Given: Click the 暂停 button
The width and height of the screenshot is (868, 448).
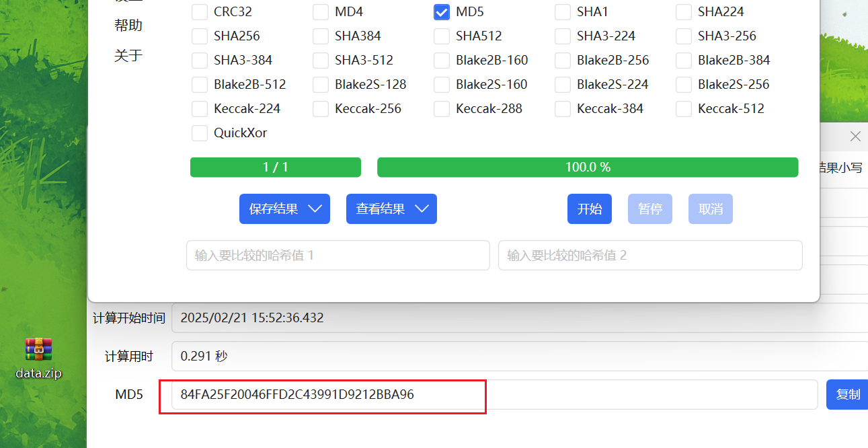Looking at the screenshot, I should (650, 209).
